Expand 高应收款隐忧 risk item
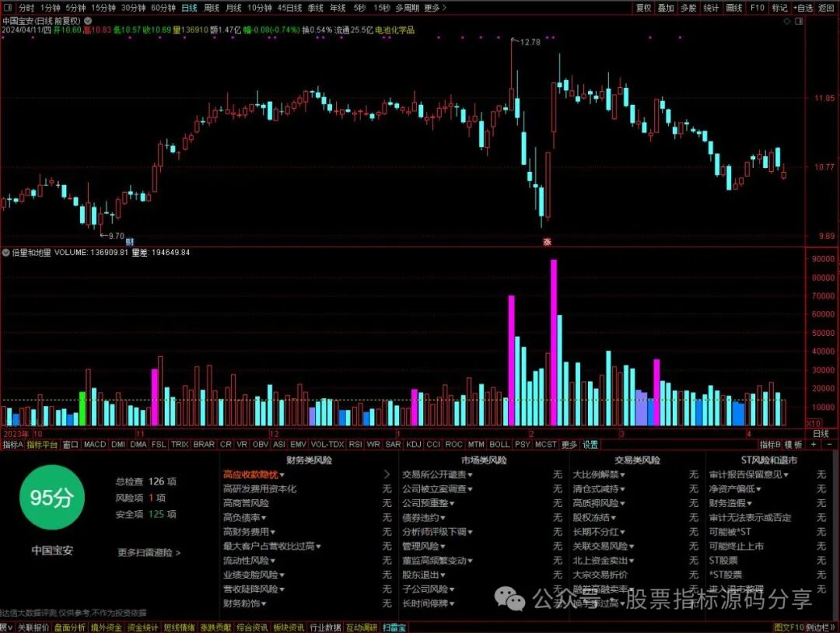 [x=254, y=474]
